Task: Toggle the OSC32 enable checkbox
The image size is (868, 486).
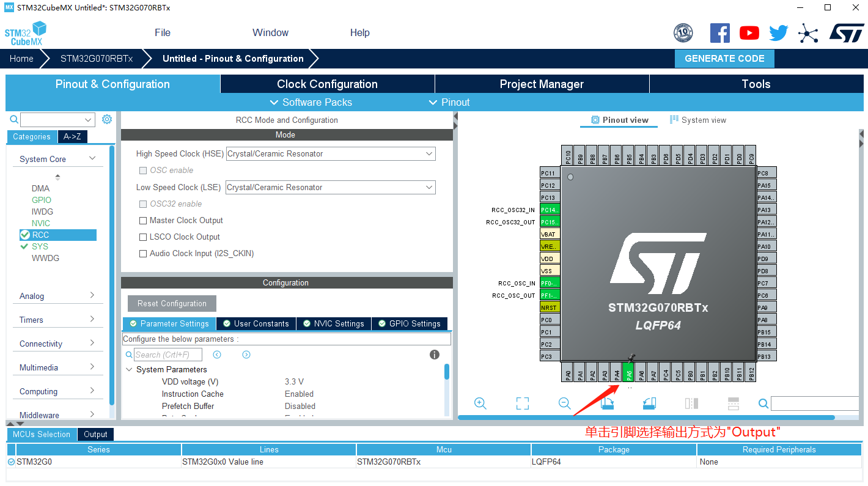Action: click(x=143, y=204)
